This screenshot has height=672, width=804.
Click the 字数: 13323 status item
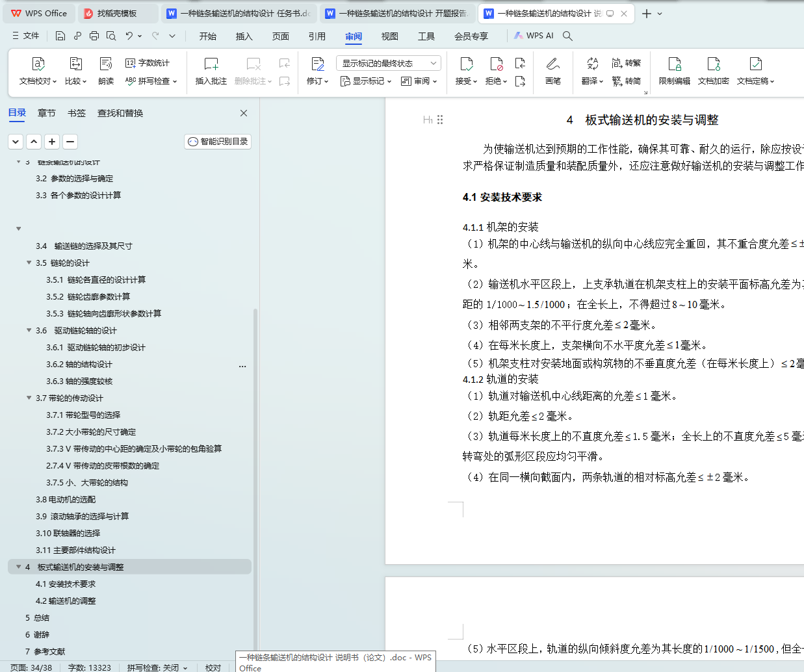coord(89,667)
